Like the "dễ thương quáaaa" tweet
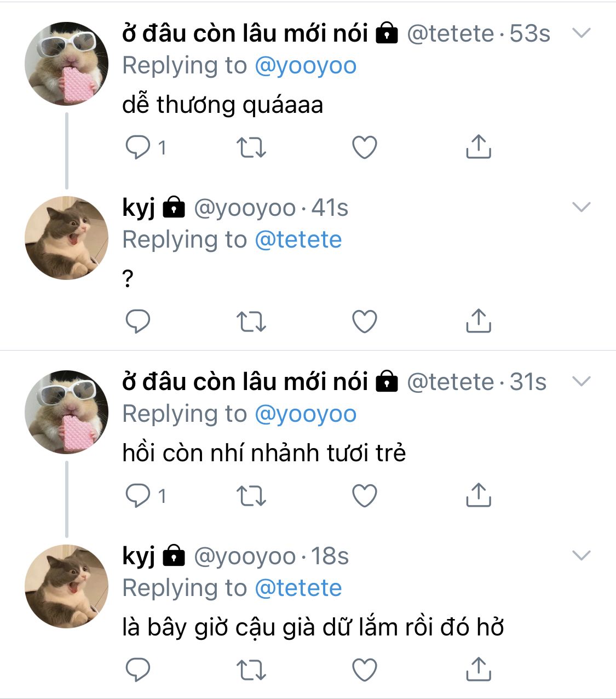Screen dimensions: 616x699 [x=365, y=147]
